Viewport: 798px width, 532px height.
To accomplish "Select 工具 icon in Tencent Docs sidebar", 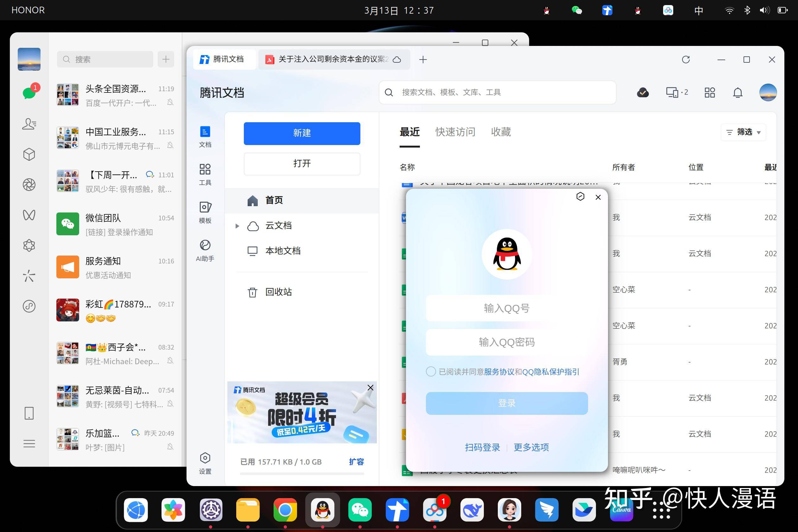I will 205,174.
